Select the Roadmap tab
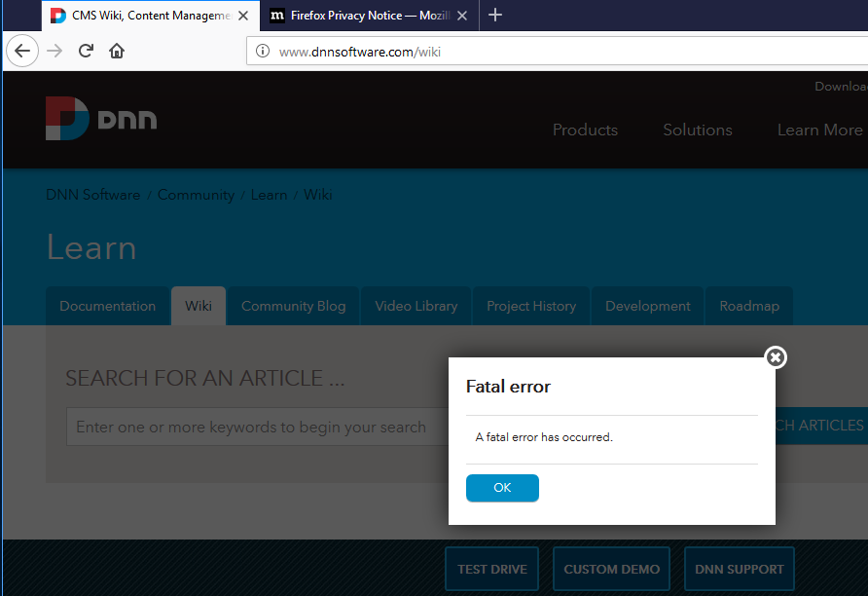The height and width of the screenshot is (596, 868). point(749,306)
